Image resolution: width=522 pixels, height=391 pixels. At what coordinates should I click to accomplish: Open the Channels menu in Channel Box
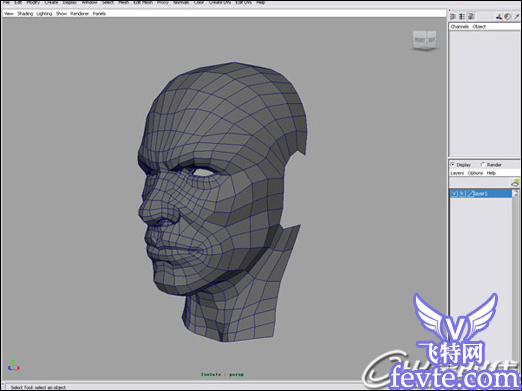[460, 27]
